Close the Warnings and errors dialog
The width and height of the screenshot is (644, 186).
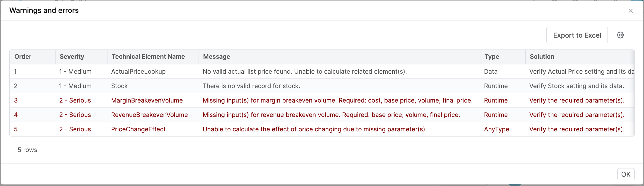(x=630, y=11)
